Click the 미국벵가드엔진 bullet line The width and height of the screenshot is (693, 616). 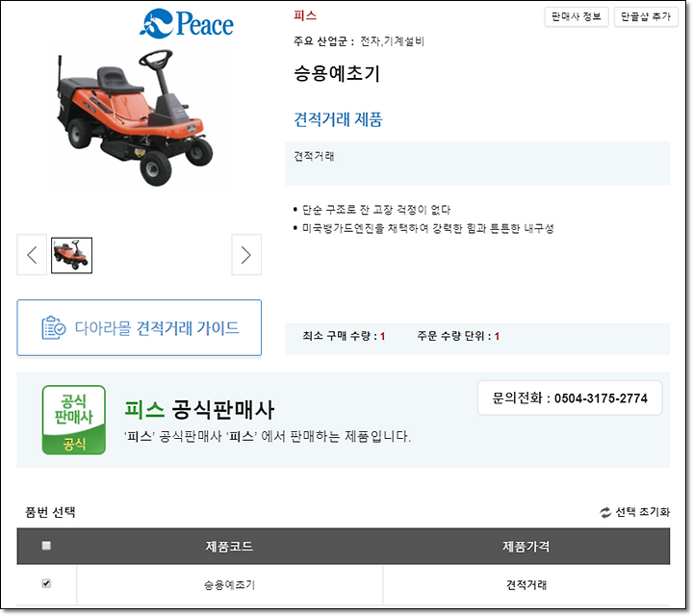(423, 228)
